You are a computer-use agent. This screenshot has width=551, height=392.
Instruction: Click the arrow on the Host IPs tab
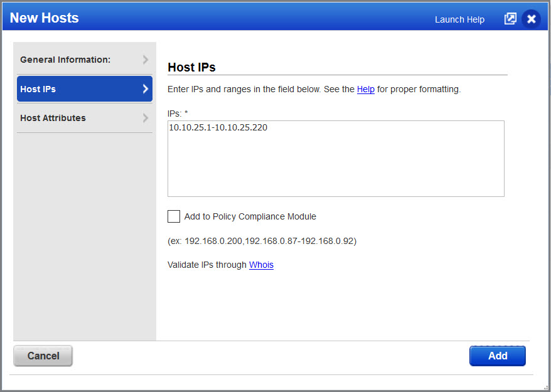(145, 88)
